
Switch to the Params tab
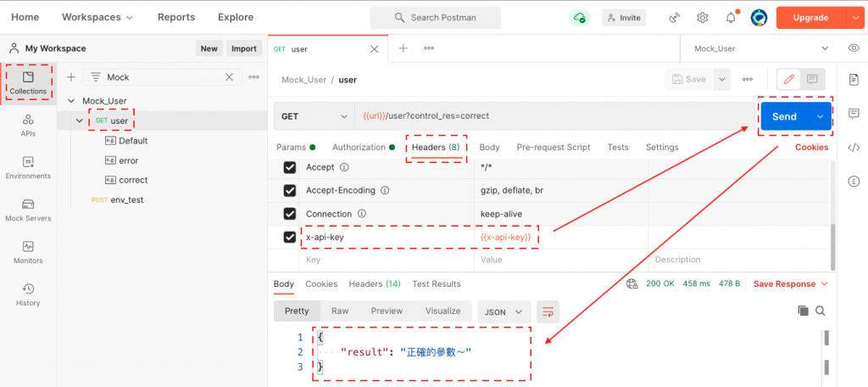[296, 147]
